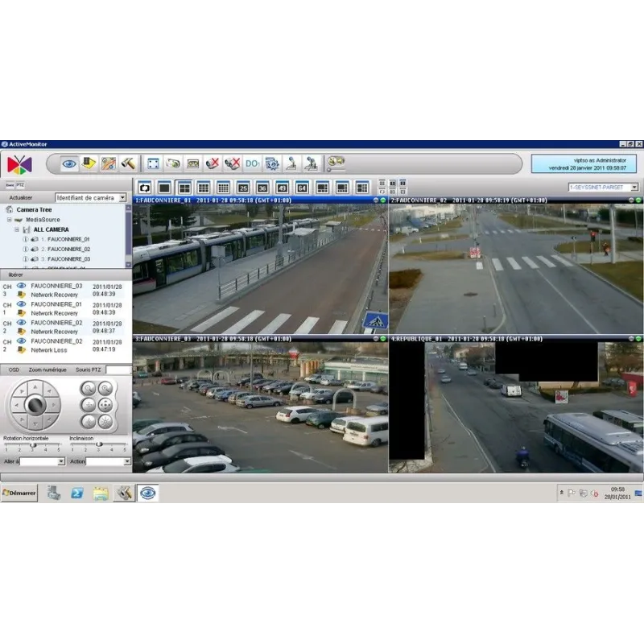Select the 64-channel layout icon
Image resolution: width=644 pixels, height=644 pixels.
303,188
